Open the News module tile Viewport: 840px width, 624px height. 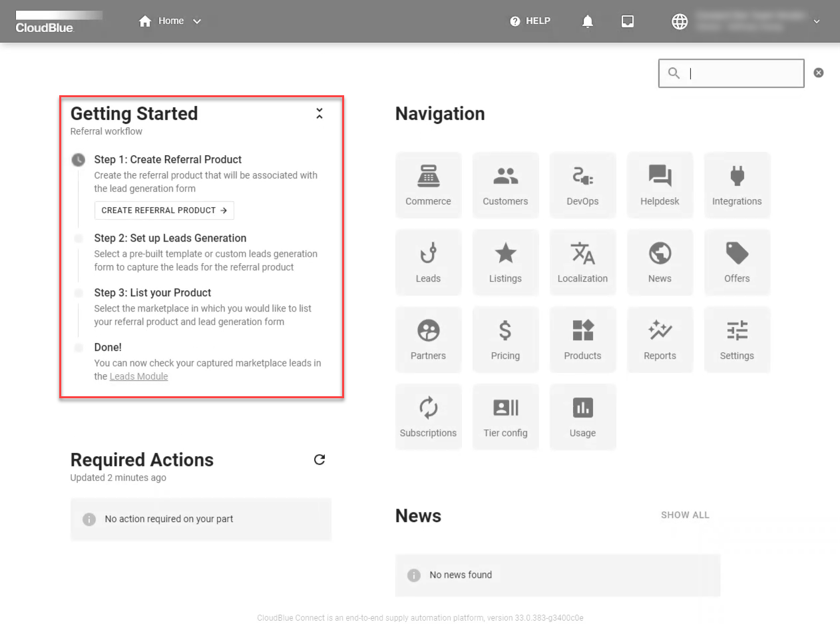[x=660, y=262]
